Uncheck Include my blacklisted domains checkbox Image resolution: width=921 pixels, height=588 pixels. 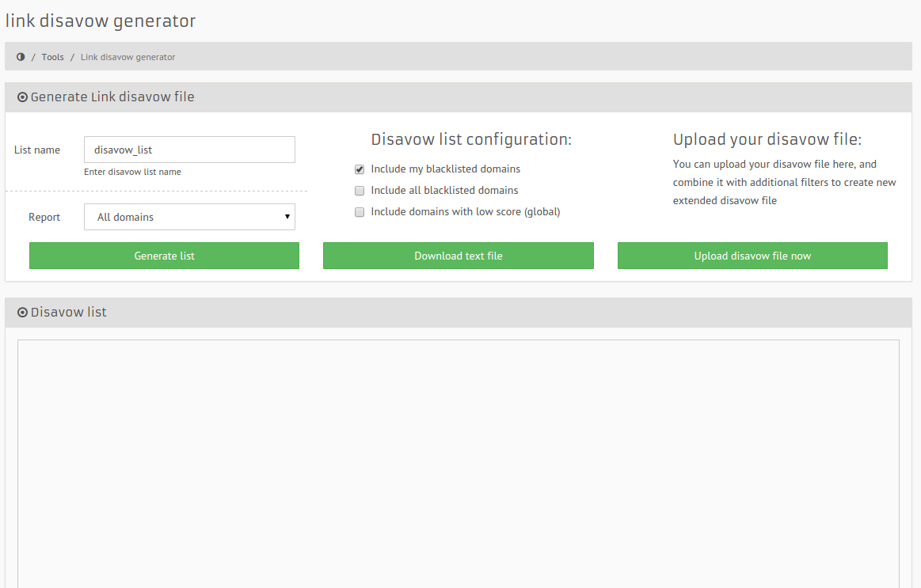tap(360, 169)
